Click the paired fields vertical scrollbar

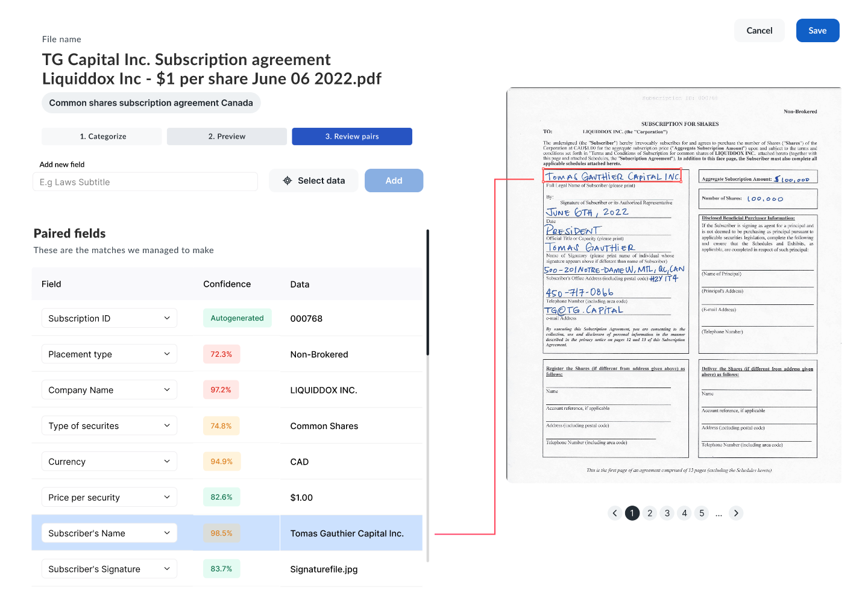point(428,292)
